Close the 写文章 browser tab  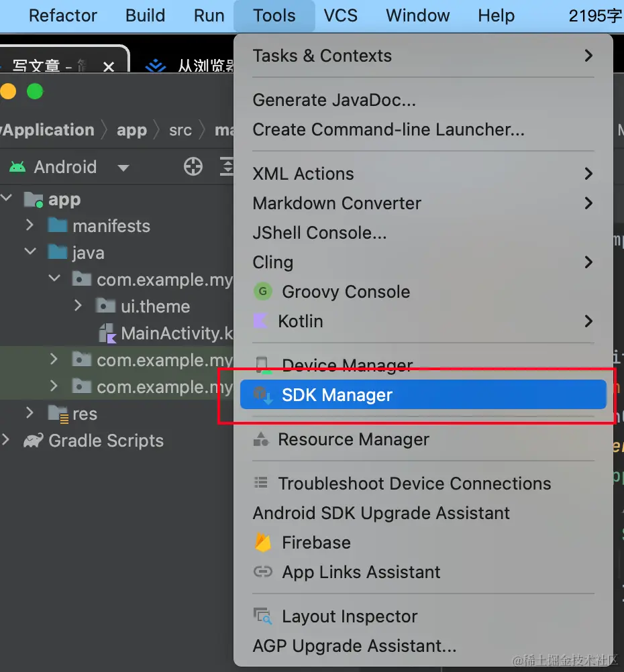pos(109,66)
